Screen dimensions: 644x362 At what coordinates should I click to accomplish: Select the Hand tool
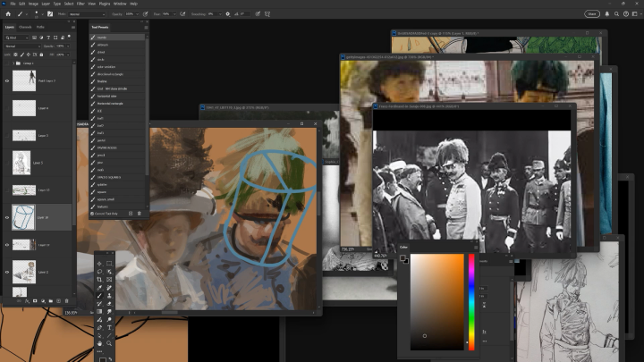click(x=99, y=343)
